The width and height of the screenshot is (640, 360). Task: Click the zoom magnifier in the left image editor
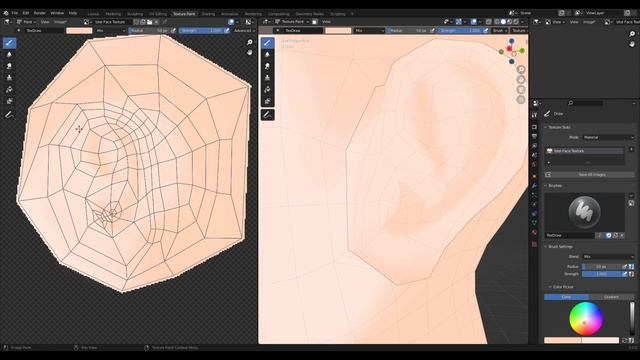point(249,42)
